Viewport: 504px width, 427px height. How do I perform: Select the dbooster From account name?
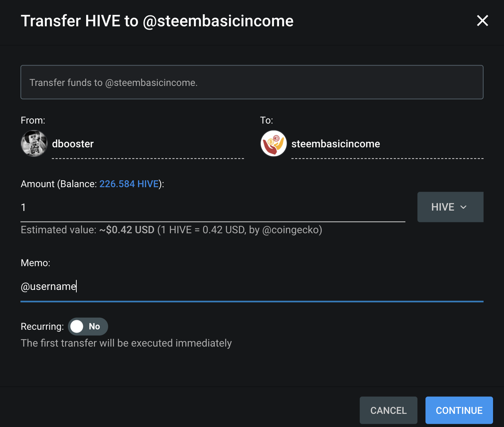(x=73, y=144)
